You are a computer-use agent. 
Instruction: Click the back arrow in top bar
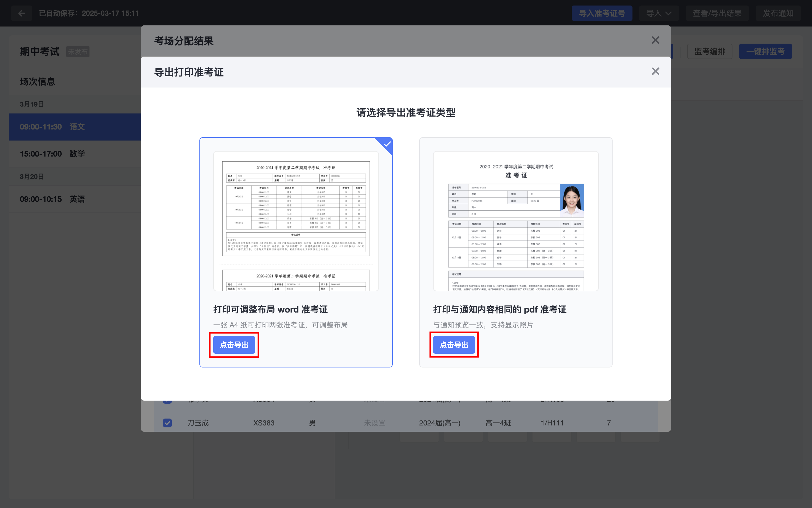point(22,13)
